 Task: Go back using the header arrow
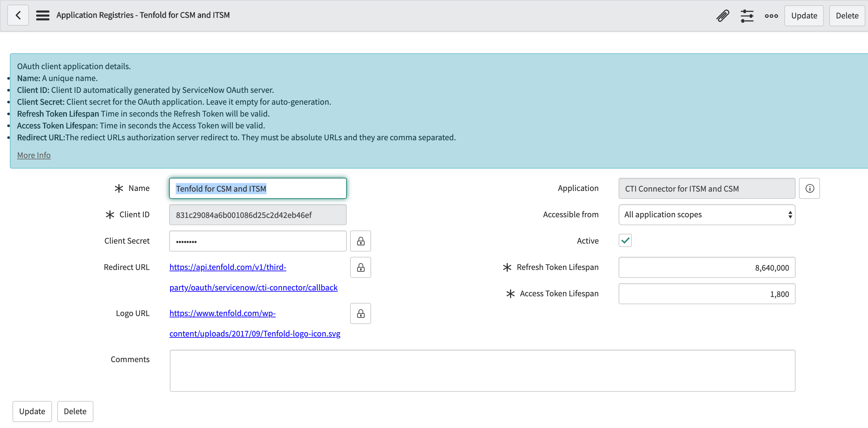(x=18, y=15)
